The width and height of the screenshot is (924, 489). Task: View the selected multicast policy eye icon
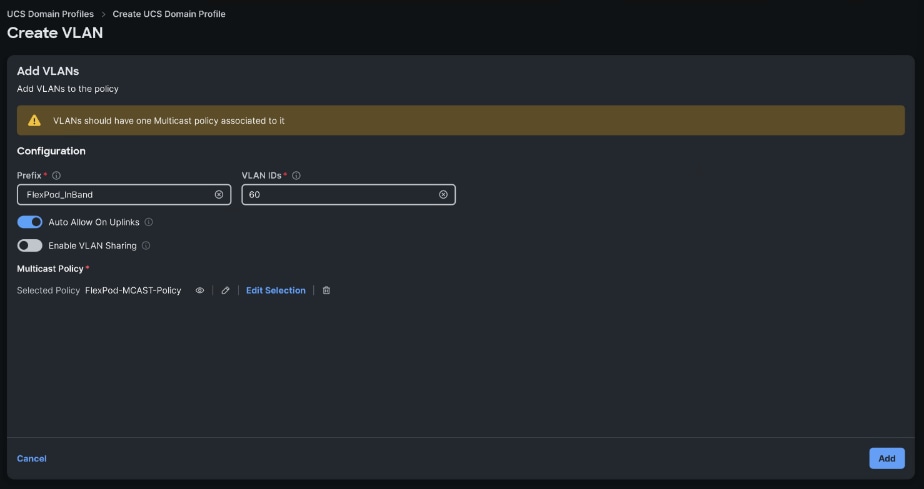point(200,290)
